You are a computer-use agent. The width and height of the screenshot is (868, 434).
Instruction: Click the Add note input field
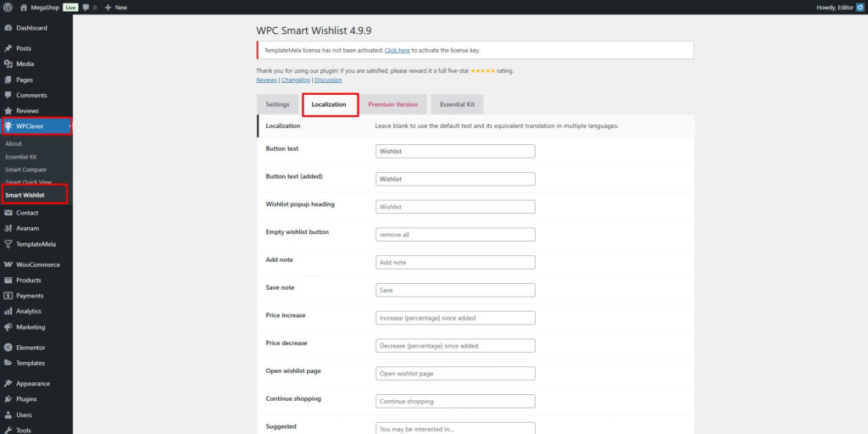tap(455, 263)
